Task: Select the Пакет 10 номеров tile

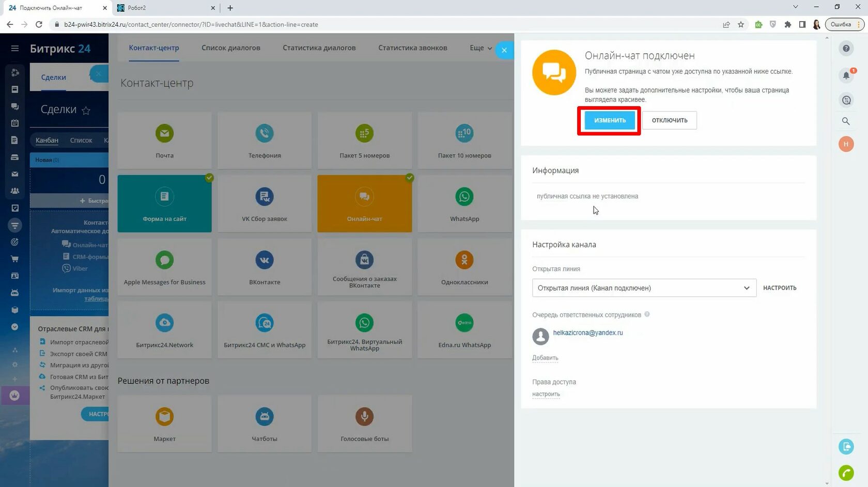Action: (464, 140)
